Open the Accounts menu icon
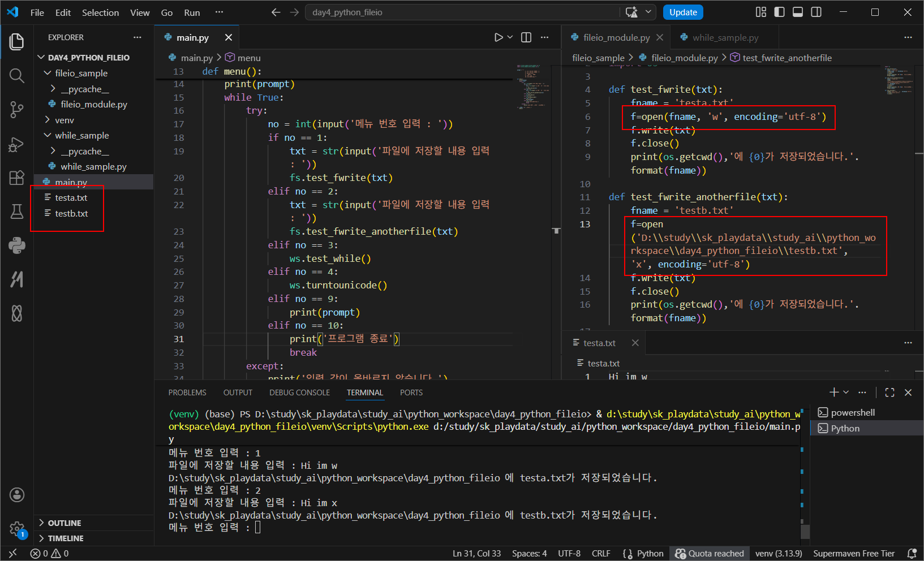The width and height of the screenshot is (924, 561). pos(17,495)
